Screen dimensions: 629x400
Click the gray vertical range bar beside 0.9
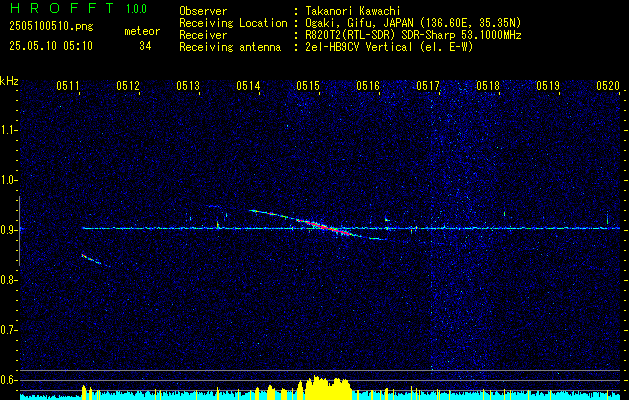[x=19, y=231]
